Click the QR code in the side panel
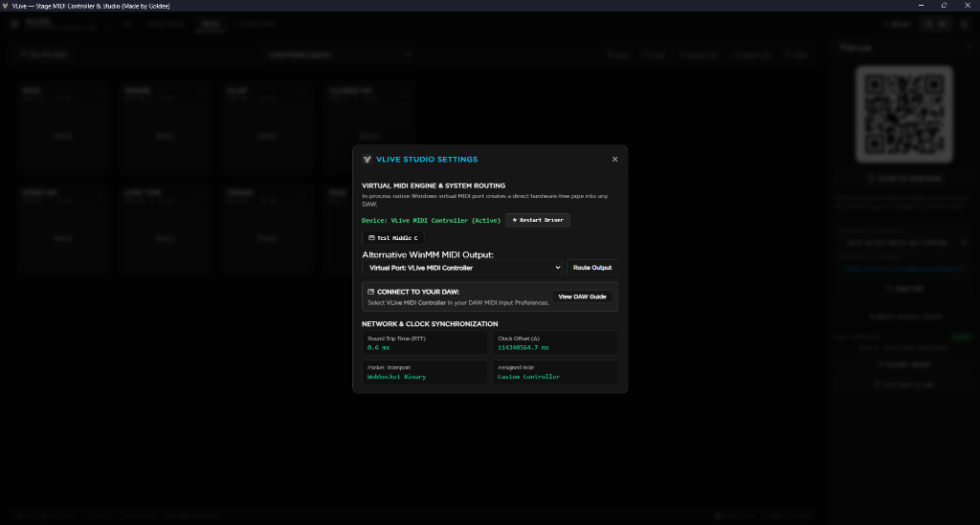Image resolution: width=980 pixels, height=525 pixels. [904, 115]
